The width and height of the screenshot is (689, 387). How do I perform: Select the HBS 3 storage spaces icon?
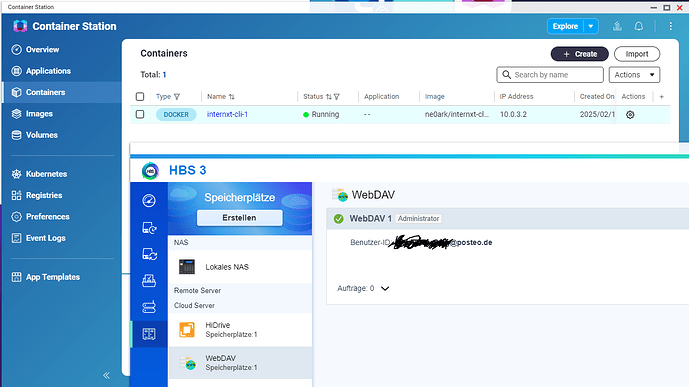[149, 334]
